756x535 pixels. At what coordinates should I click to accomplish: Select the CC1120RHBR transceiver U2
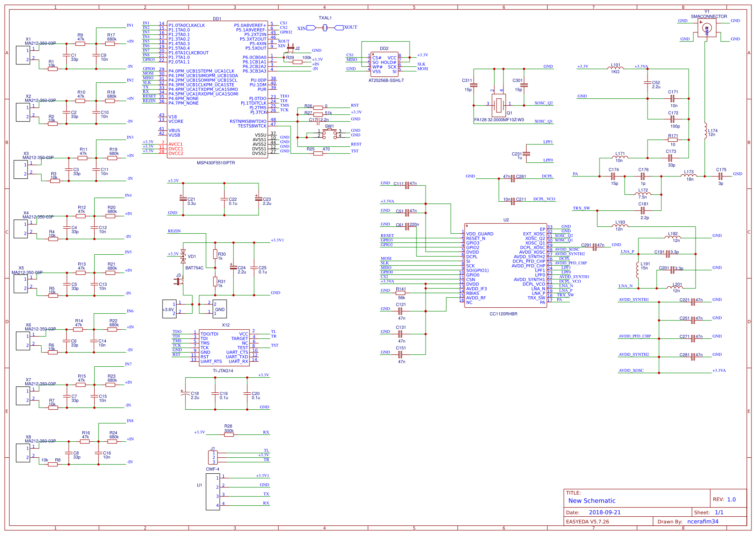[506, 265]
